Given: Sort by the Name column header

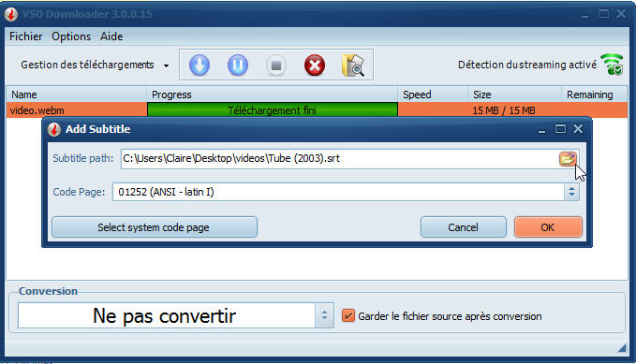Looking at the screenshot, I should coord(76,95).
